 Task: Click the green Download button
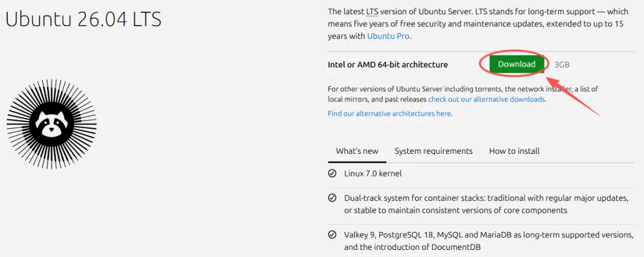pyautogui.click(x=516, y=64)
